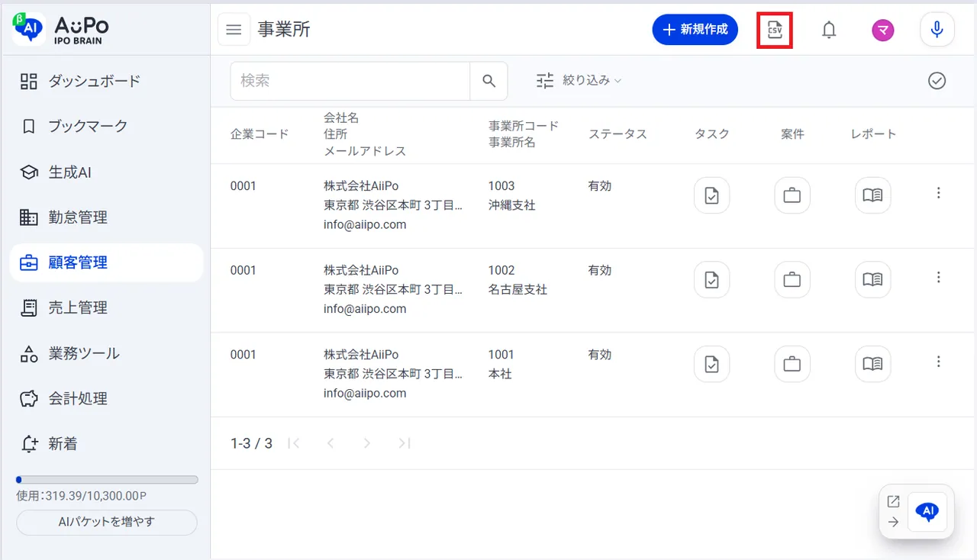Open 勤怠管理 in sidebar
This screenshot has height=560, width=977.
[106, 217]
